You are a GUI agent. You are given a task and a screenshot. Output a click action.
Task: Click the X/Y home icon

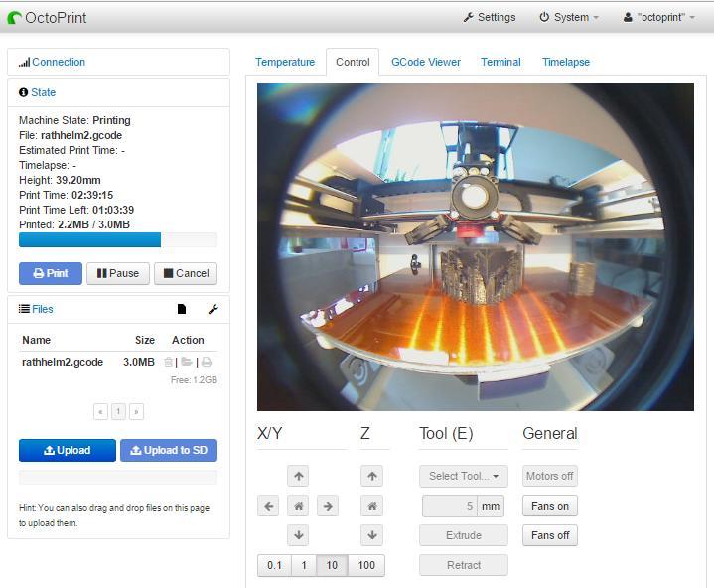298,506
